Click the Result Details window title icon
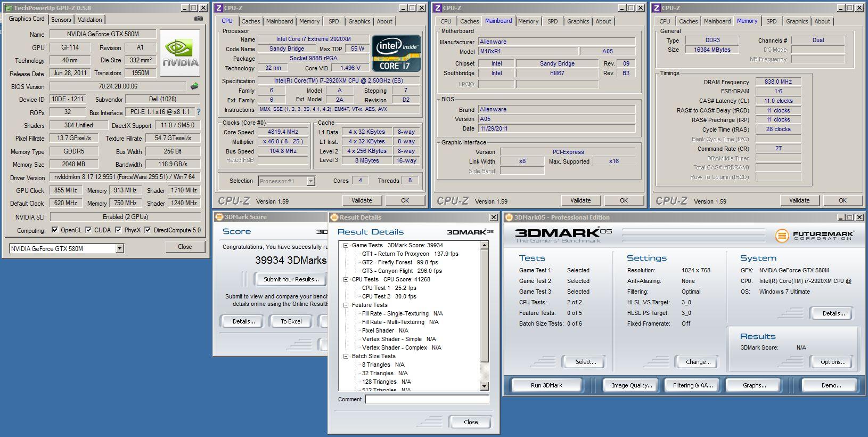The width and height of the screenshot is (868, 437). (334, 217)
